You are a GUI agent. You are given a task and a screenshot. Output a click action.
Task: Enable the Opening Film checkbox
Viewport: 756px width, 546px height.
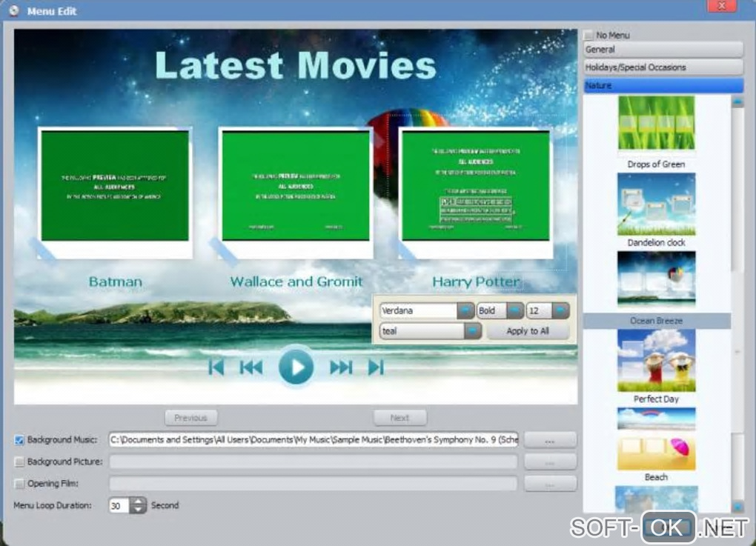pyautogui.click(x=19, y=483)
